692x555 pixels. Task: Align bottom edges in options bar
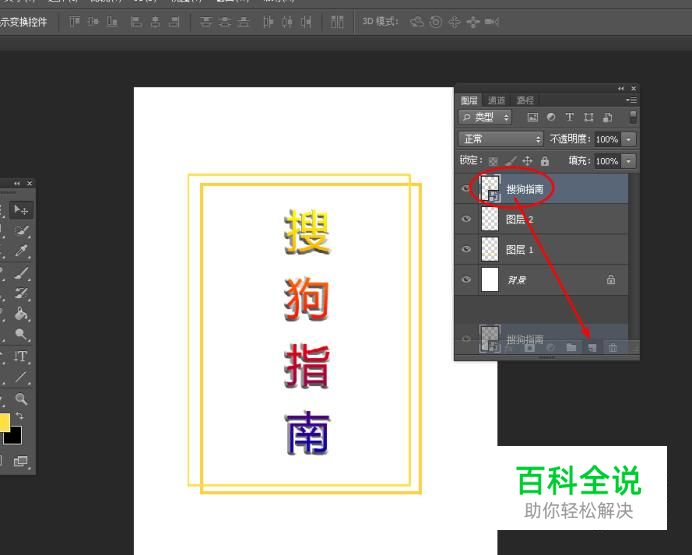click(x=112, y=21)
